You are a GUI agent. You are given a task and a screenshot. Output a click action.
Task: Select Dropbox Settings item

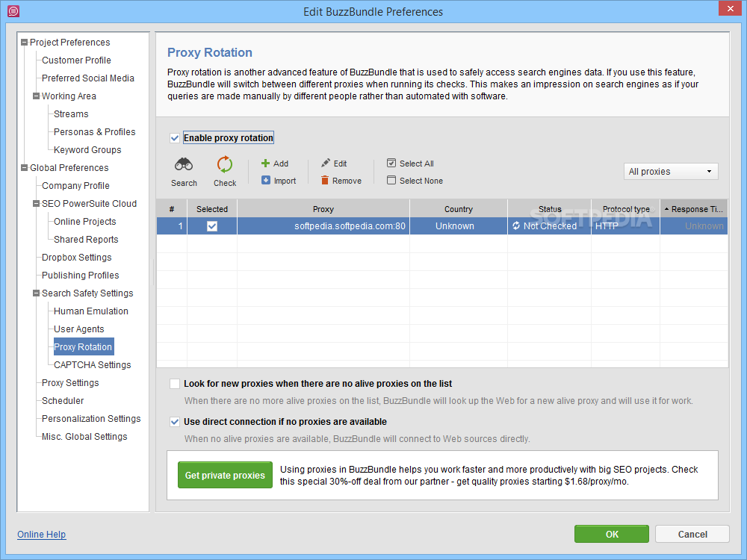coord(76,258)
